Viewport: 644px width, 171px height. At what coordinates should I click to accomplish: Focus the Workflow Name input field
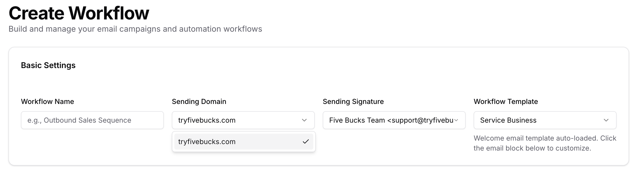click(92, 120)
